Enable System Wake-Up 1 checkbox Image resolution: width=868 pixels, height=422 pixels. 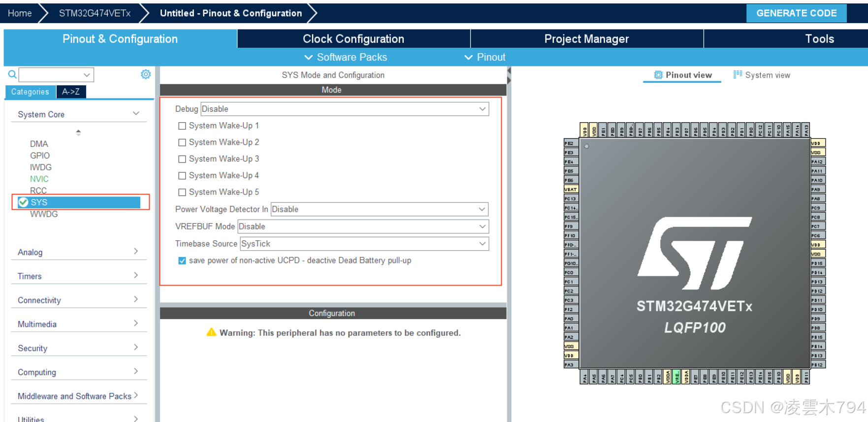click(182, 126)
